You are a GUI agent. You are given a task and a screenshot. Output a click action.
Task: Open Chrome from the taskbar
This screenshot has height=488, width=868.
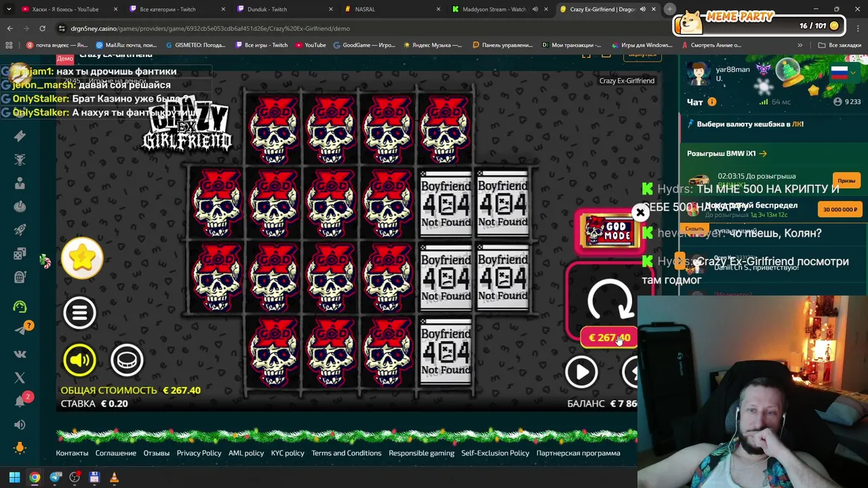tap(35, 477)
